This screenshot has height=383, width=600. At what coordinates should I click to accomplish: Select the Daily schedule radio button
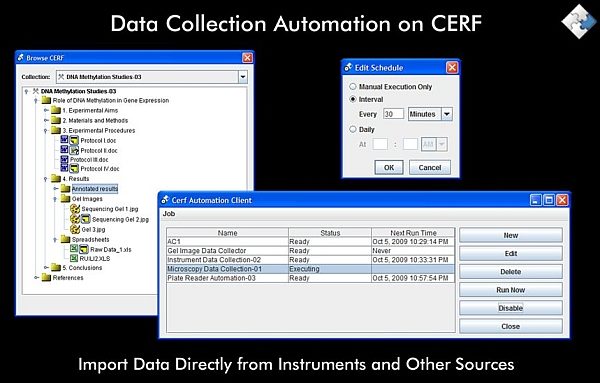[x=353, y=129]
